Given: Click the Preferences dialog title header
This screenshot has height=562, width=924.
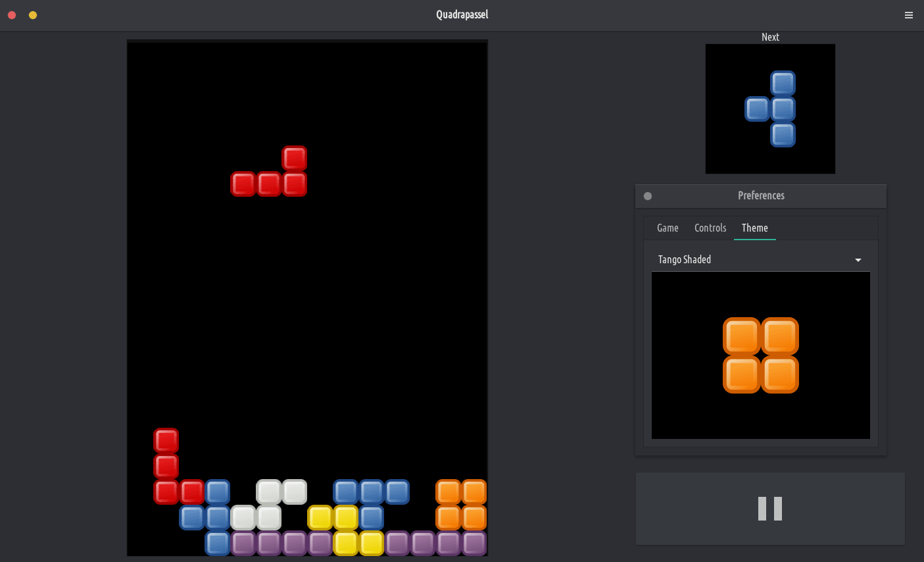Looking at the screenshot, I should click(761, 196).
